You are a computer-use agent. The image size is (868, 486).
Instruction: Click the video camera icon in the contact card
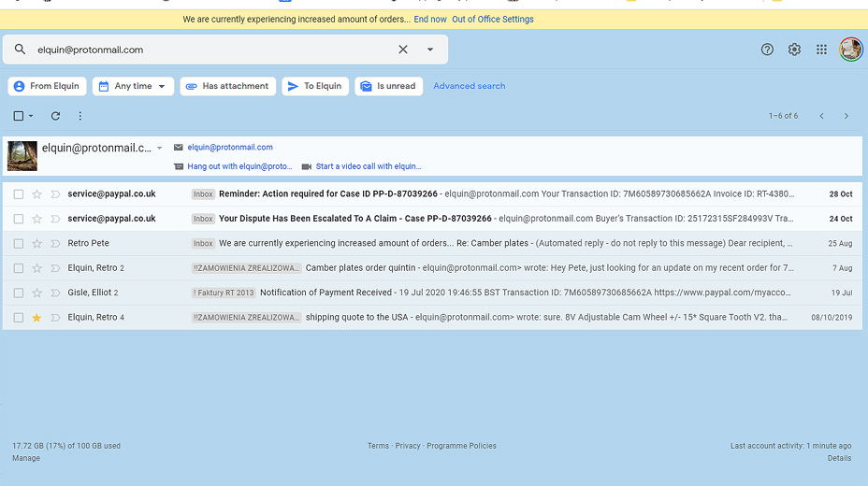pyautogui.click(x=306, y=166)
